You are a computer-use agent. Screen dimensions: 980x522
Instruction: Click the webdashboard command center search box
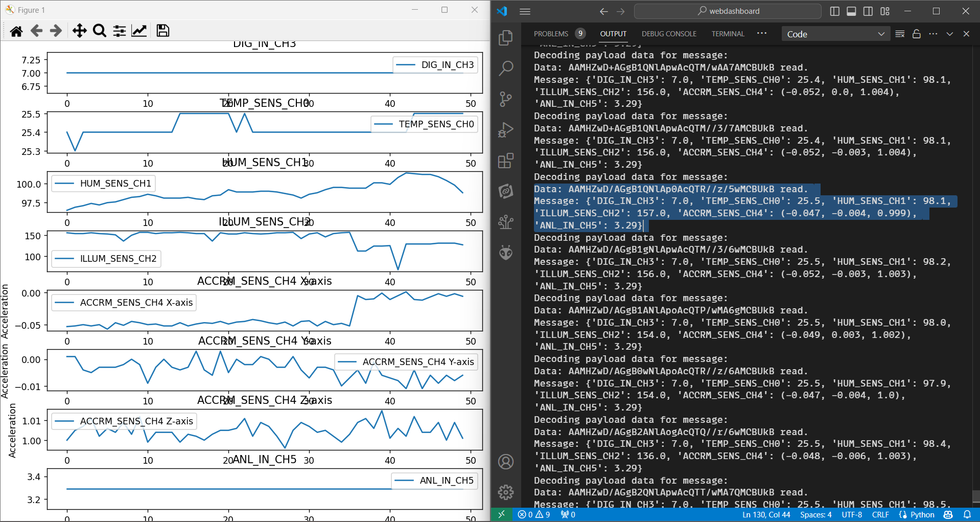pos(728,11)
